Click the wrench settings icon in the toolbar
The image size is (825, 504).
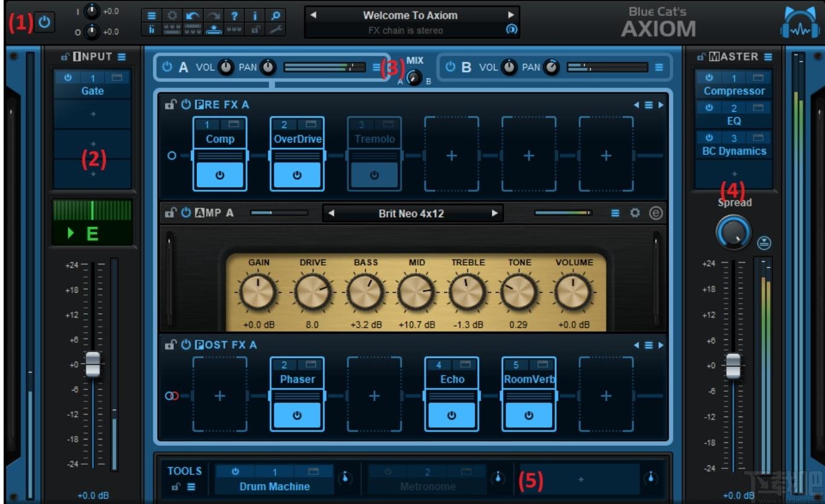point(276,30)
